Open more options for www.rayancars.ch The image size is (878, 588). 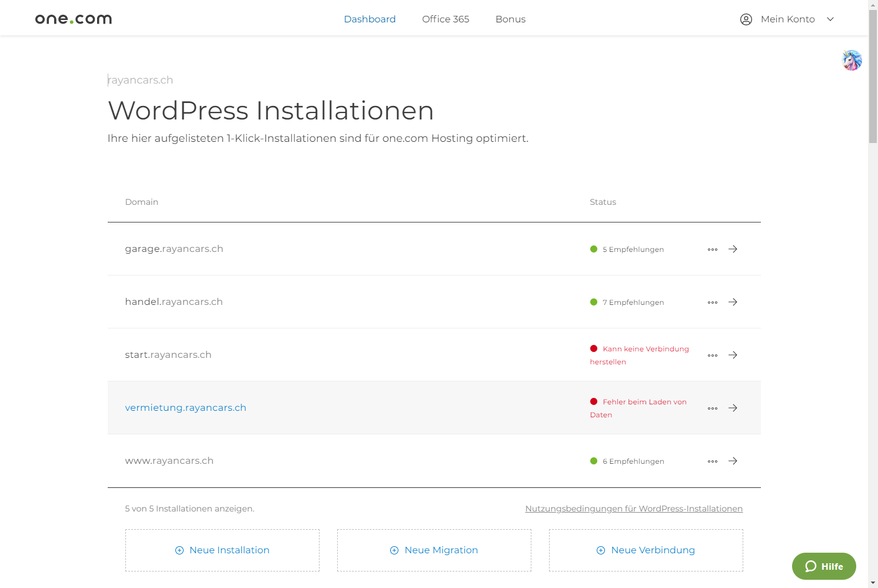(713, 461)
